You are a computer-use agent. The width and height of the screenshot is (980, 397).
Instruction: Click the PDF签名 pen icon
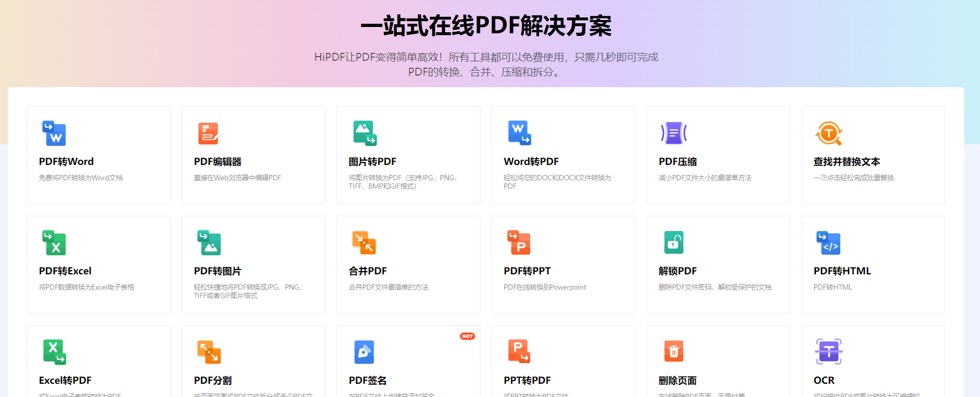(x=364, y=352)
